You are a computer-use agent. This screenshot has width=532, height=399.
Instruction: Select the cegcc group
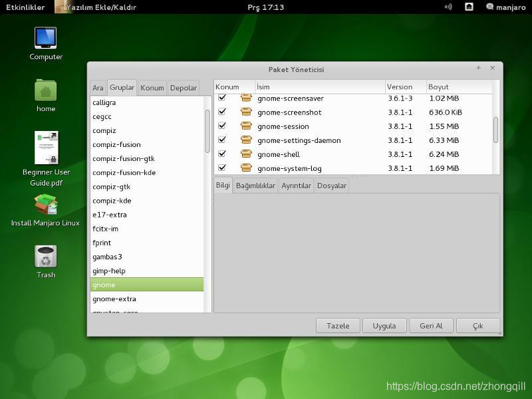(x=147, y=116)
